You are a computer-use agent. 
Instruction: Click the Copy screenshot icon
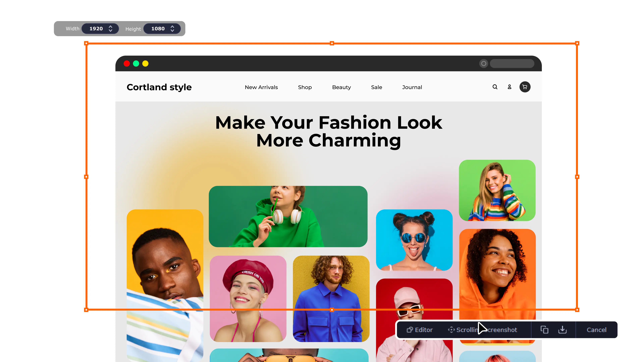pyautogui.click(x=545, y=330)
